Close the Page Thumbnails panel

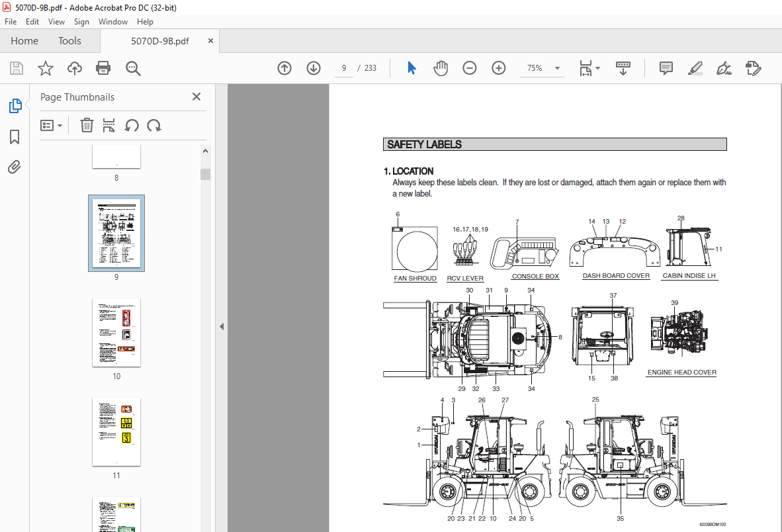[x=196, y=97]
